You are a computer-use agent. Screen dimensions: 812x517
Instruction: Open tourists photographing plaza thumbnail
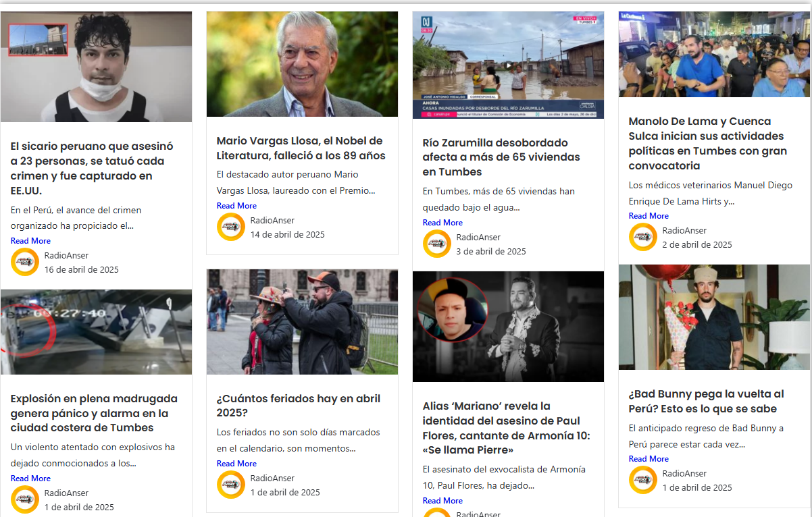pos(302,322)
